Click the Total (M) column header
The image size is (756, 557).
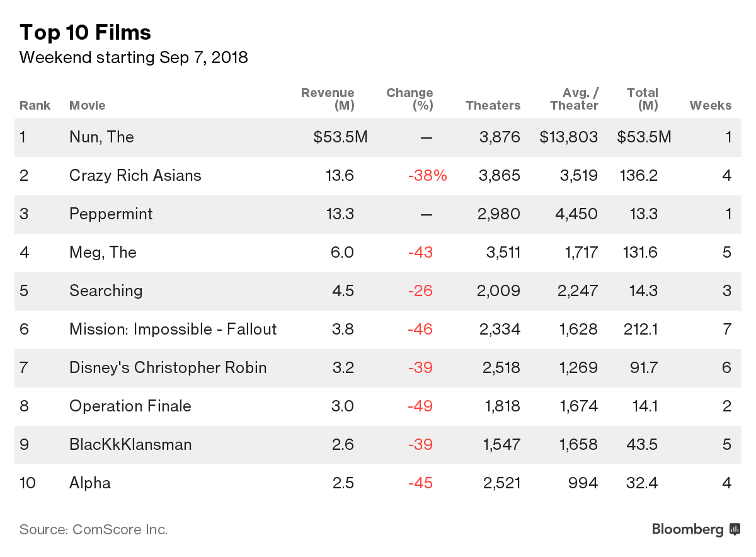coord(643,99)
